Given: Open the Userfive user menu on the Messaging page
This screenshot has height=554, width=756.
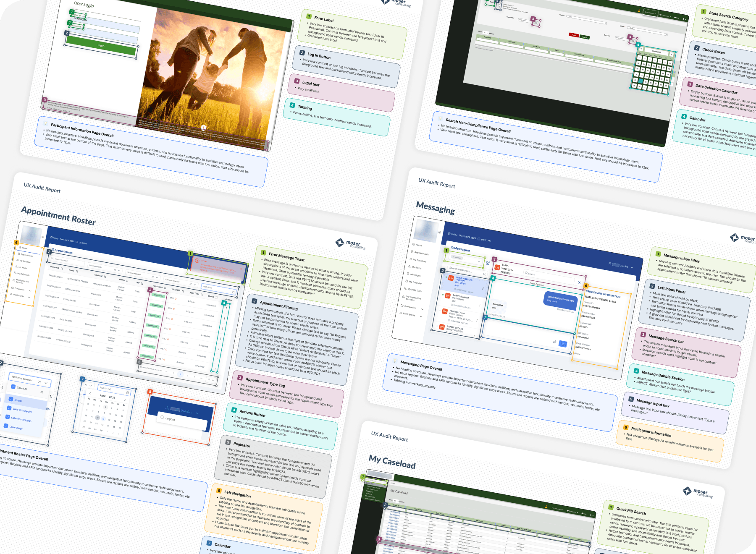Looking at the screenshot, I should (621, 265).
